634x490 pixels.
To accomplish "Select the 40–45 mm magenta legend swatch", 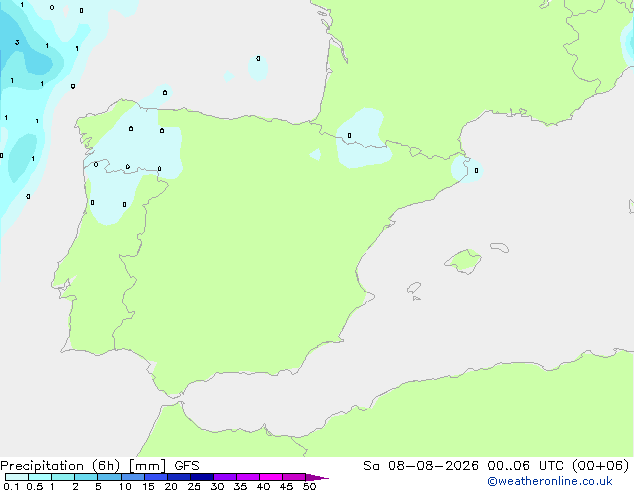I will 271,477.
